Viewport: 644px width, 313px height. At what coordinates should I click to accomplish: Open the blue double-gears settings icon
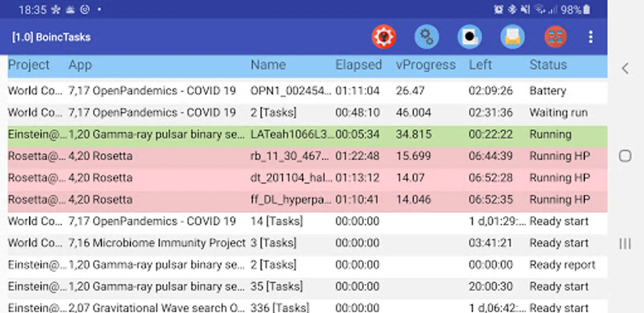coord(427,37)
